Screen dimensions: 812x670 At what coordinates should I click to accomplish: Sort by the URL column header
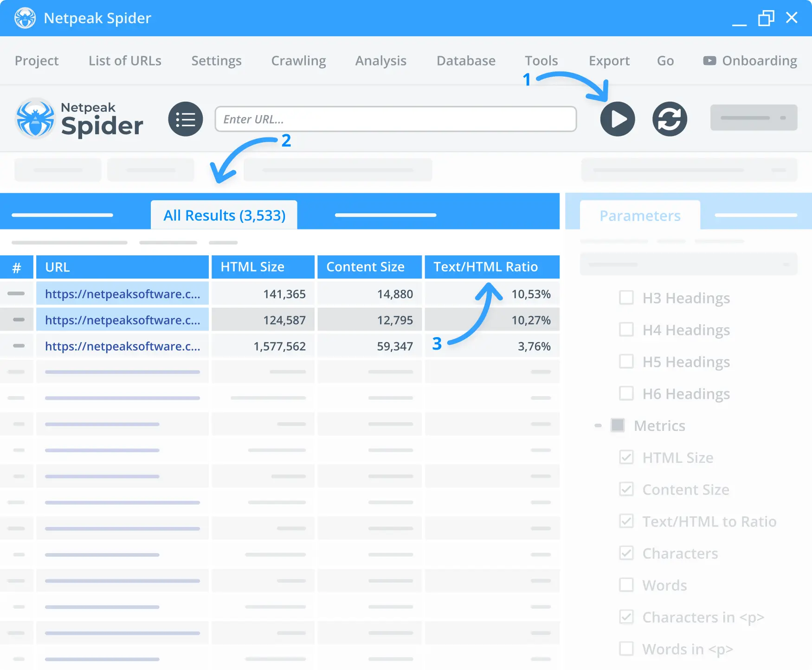[x=122, y=267]
